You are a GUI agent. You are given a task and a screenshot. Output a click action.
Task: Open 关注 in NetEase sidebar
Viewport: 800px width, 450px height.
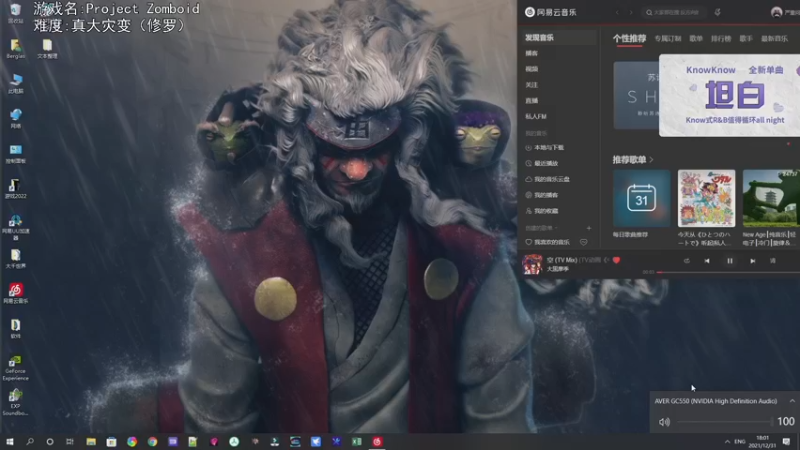(x=531, y=85)
